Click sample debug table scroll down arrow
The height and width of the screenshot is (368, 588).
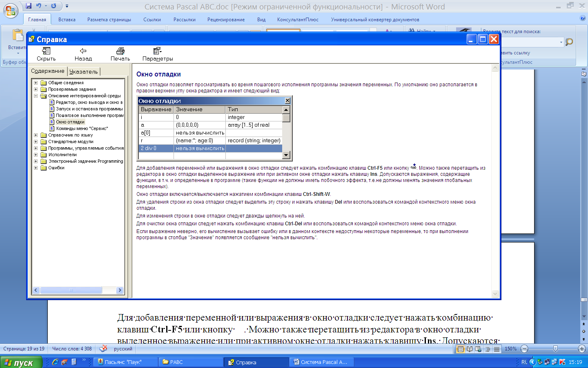286,155
